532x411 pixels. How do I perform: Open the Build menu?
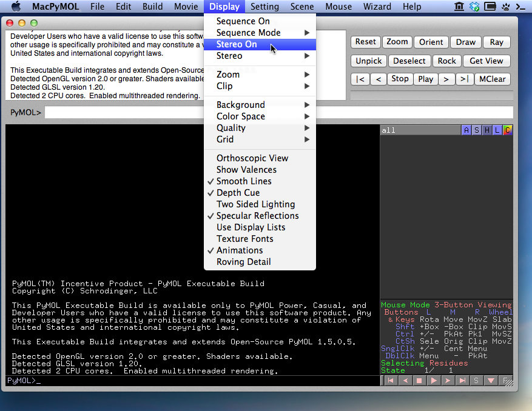152,7
